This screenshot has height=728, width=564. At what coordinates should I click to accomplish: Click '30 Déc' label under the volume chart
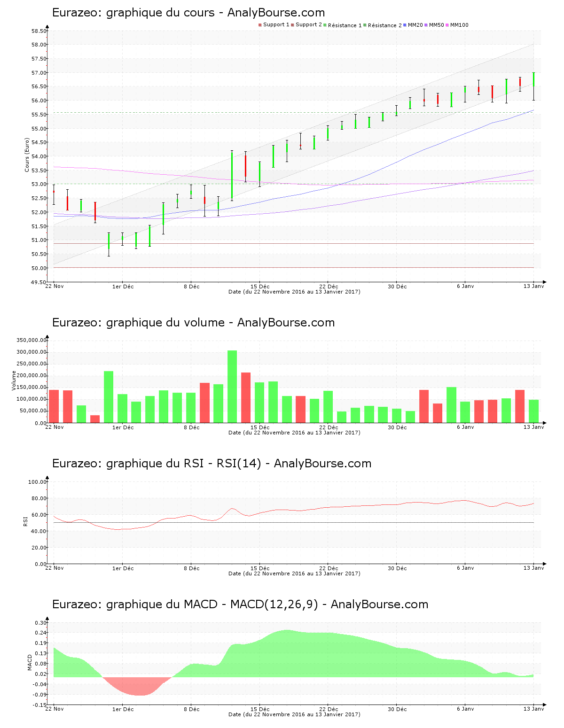pyautogui.click(x=397, y=427)
